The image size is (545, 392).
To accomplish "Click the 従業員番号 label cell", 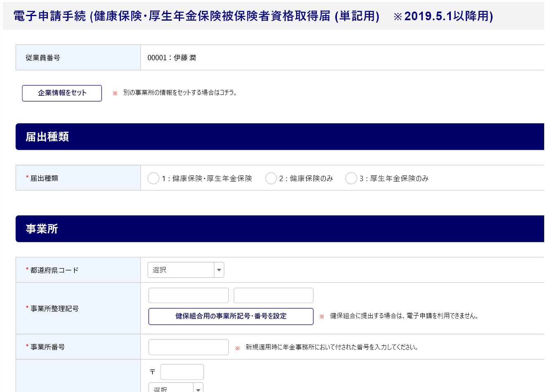I will tap(78, 58).
